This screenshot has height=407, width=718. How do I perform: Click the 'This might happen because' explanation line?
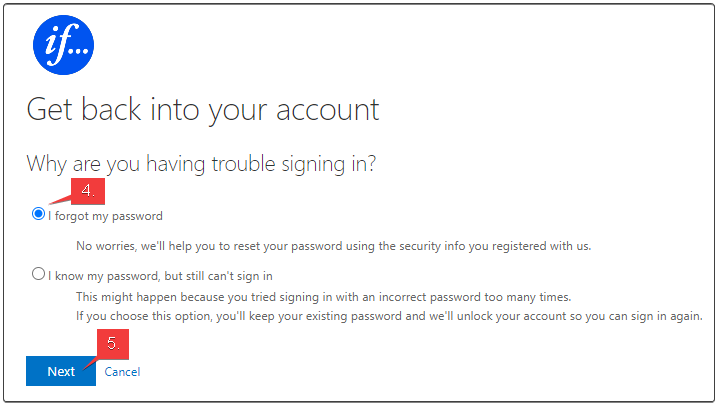pyautogui.click(x=323, y=297)
